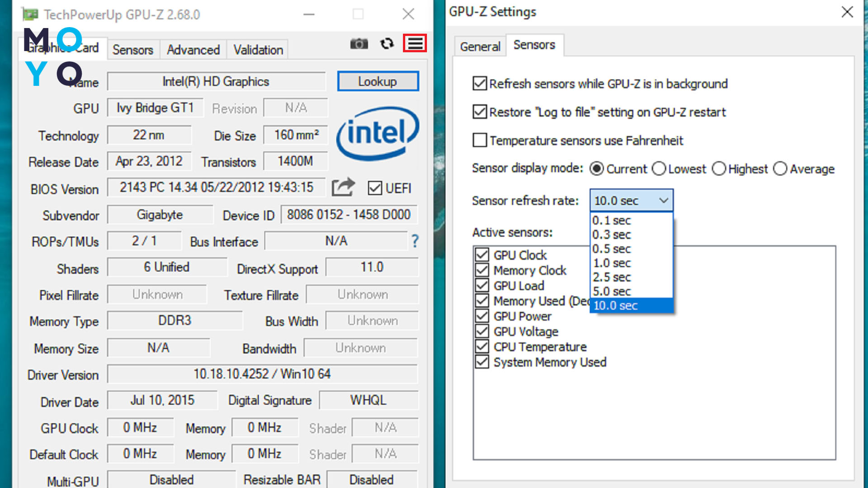Click the Bus Interface question mark
Viewport: 868px width, 488px height.
[415, 241]
